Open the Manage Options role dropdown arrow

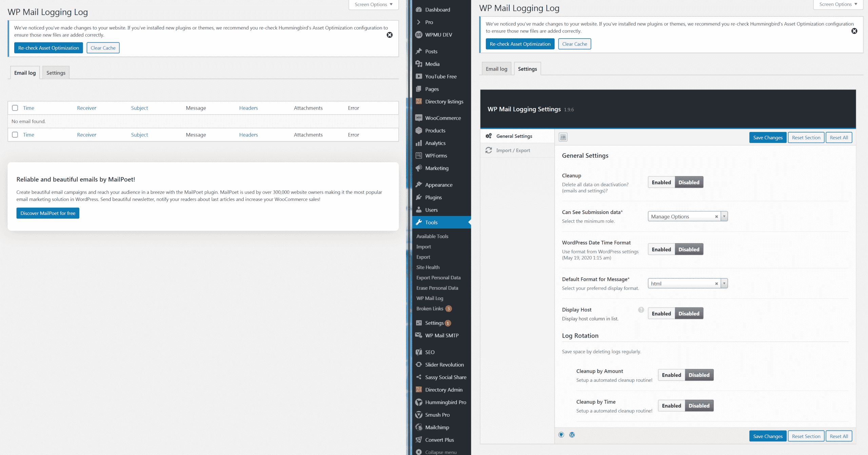(724, 216)
